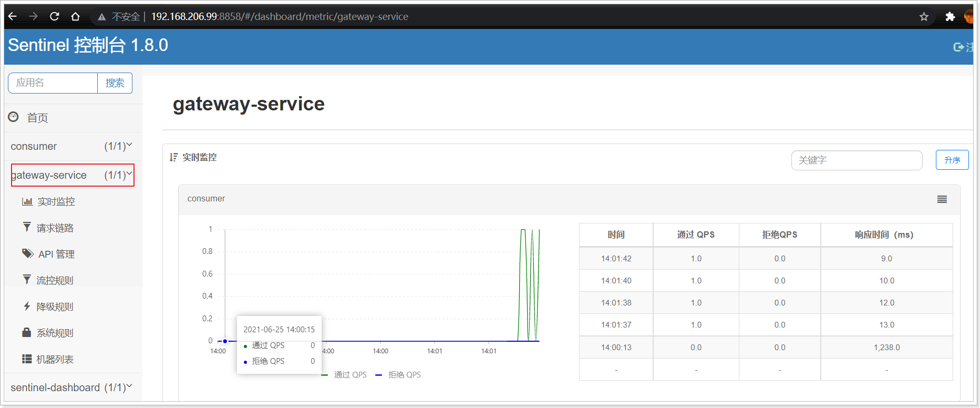Viewport: 980px width, 408px height.
Task: Click 时间 column header
Action: [616, 234]
